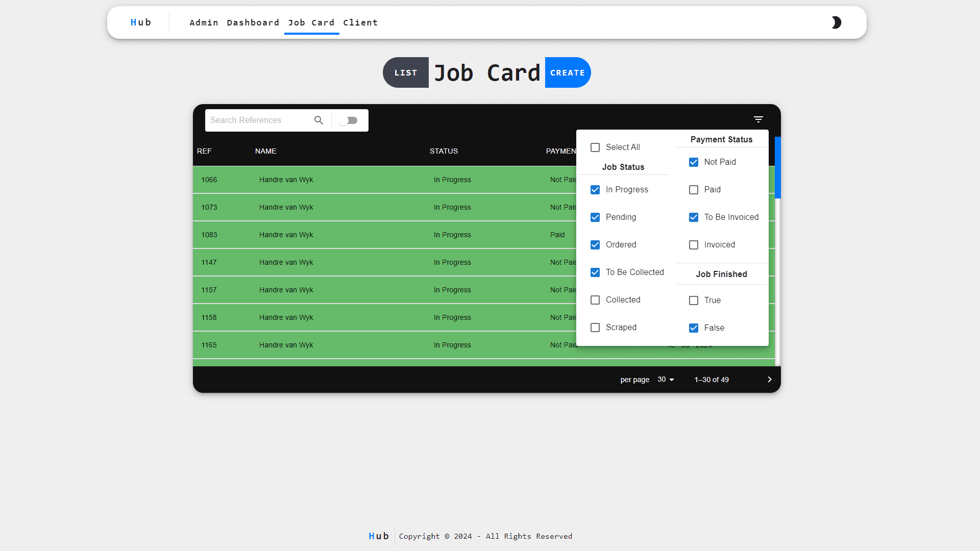
Task: Uncheck the False option under Job Finished
Action: click(693, 328)
